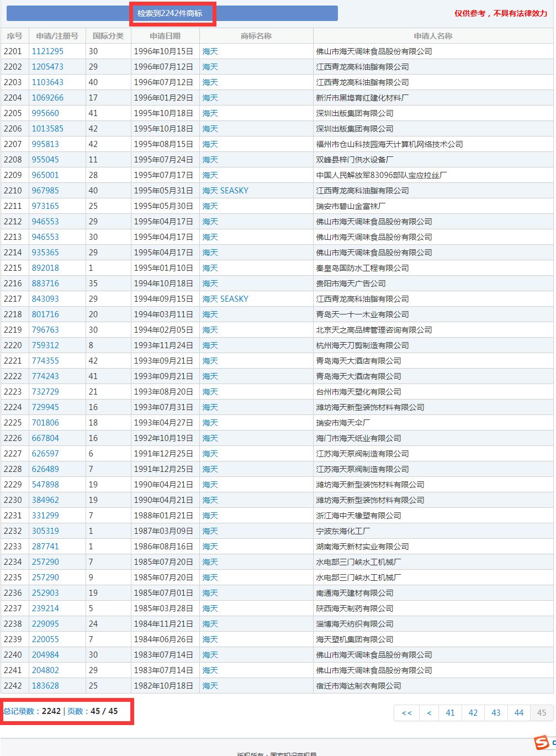
Task: Click the 申请/注册号 column header
Action: (57, 36)
